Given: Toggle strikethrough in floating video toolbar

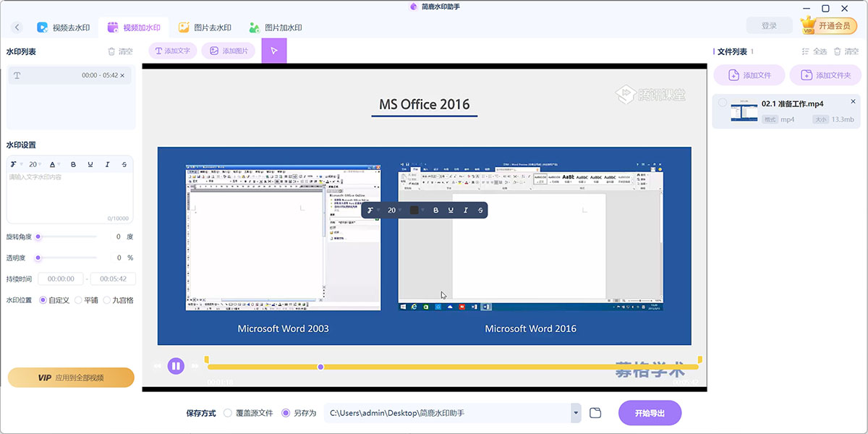Looking at the screenshot, I should [480, 210].
